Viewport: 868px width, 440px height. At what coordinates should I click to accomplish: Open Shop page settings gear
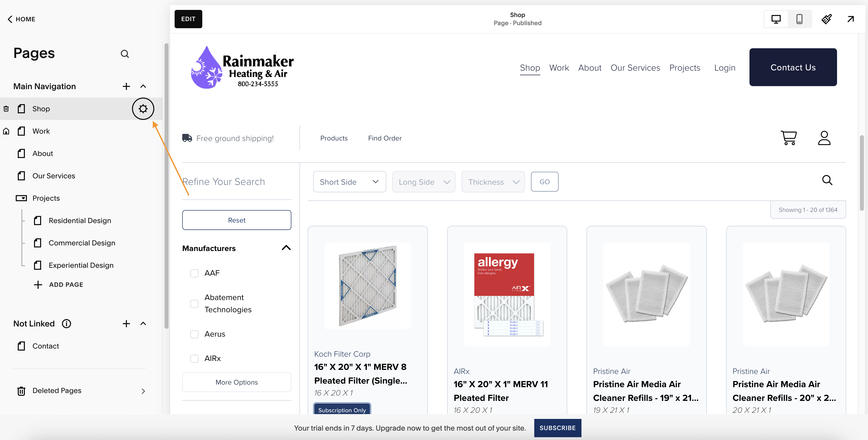[143, 108]
